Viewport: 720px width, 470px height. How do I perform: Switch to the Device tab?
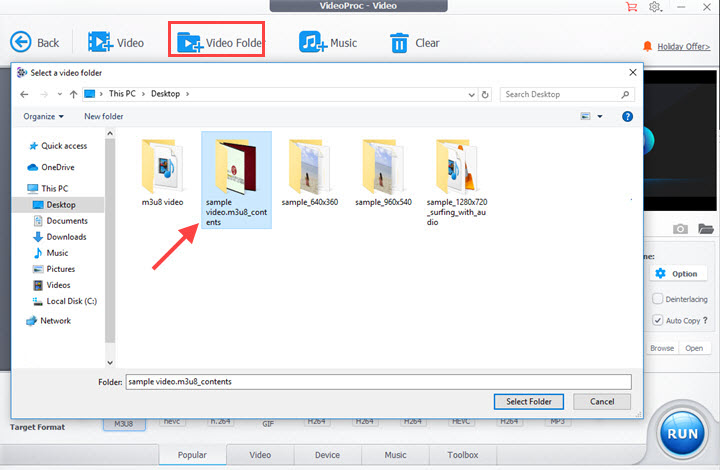click(327, 455)
